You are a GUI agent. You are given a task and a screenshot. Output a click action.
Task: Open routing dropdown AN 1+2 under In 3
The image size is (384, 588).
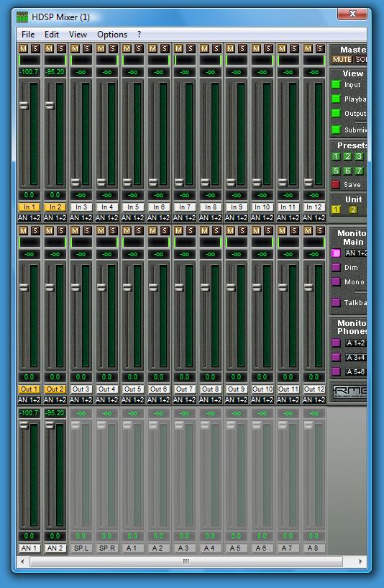point(81,217)
